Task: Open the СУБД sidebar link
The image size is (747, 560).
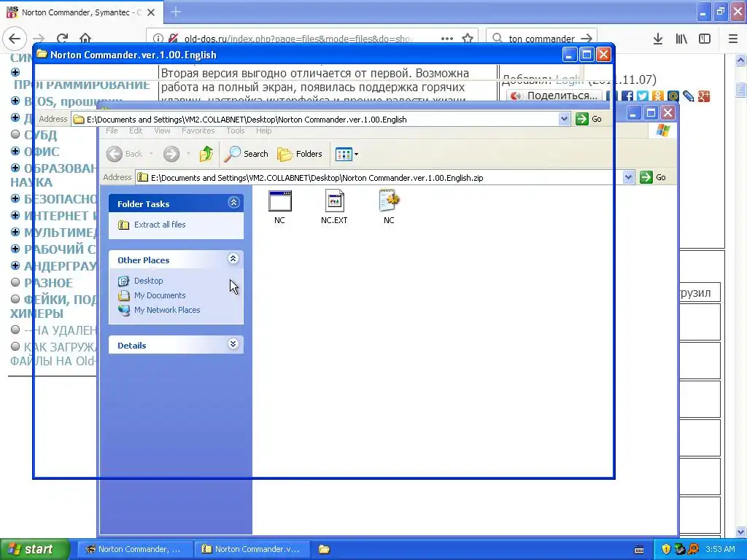Action: pyautogui.click(x=41, y=135)
